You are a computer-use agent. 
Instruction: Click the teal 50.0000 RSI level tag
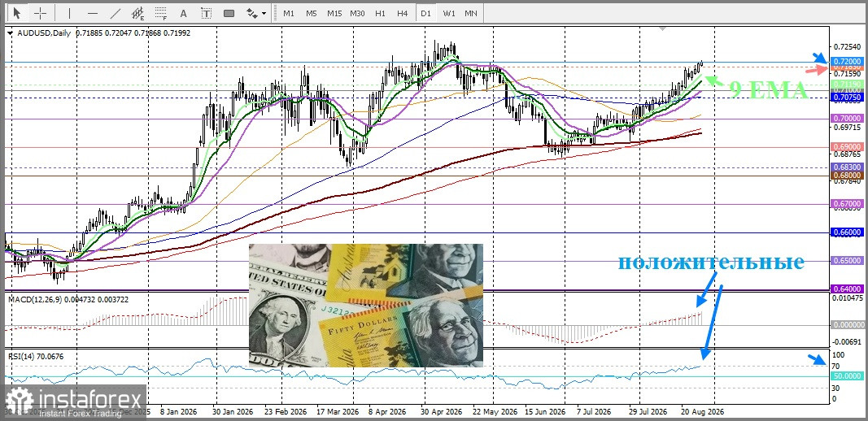click(x=847, y=375)
